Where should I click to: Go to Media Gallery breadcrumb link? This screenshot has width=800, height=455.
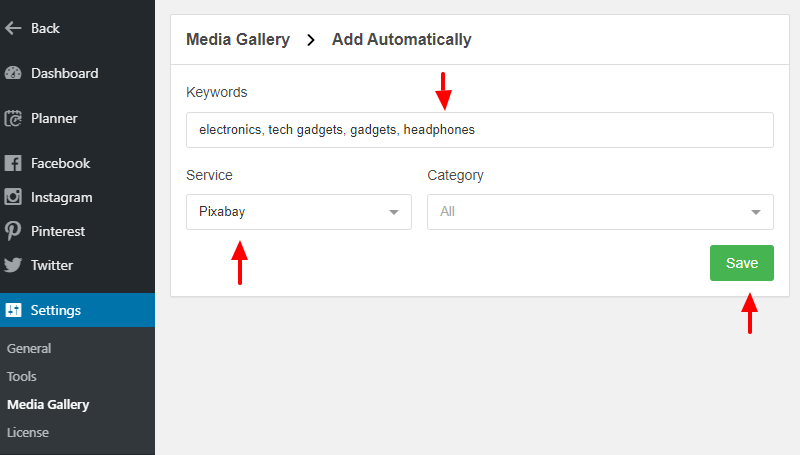[238, 39]
